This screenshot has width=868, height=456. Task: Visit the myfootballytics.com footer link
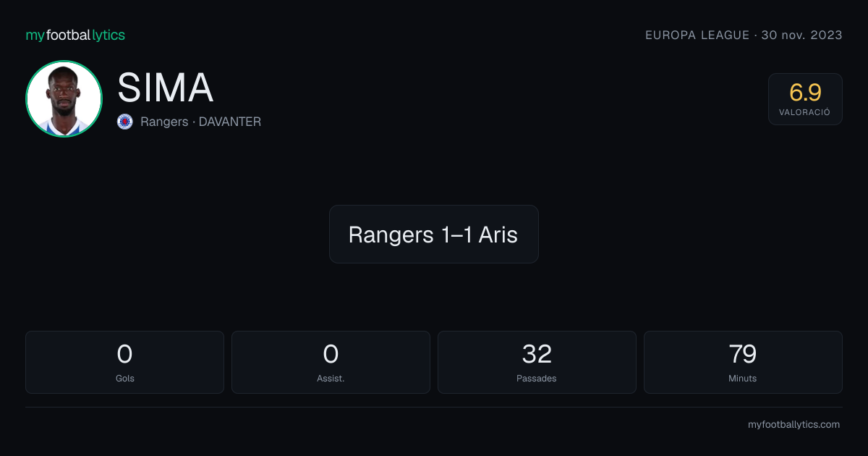coord(794,425)
